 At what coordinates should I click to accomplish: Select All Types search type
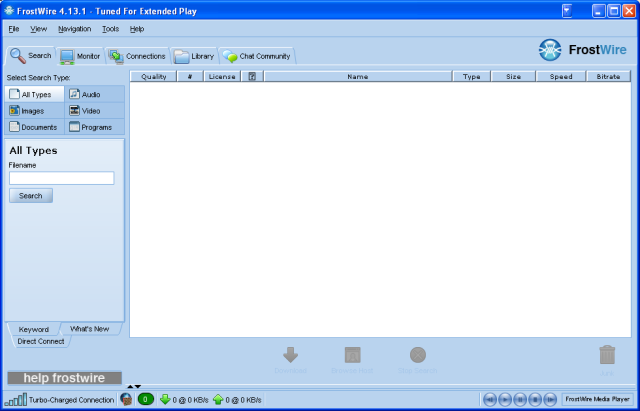pos(35,94)
